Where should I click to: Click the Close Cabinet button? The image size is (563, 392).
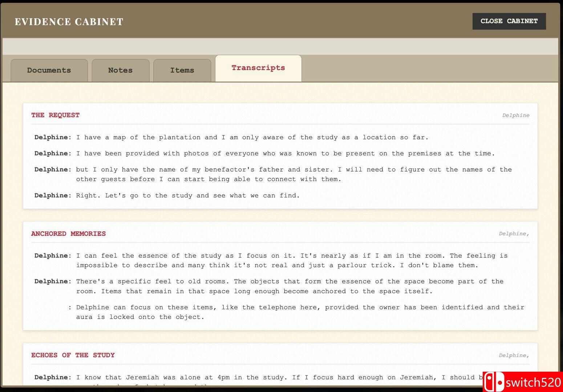point(509,21)
